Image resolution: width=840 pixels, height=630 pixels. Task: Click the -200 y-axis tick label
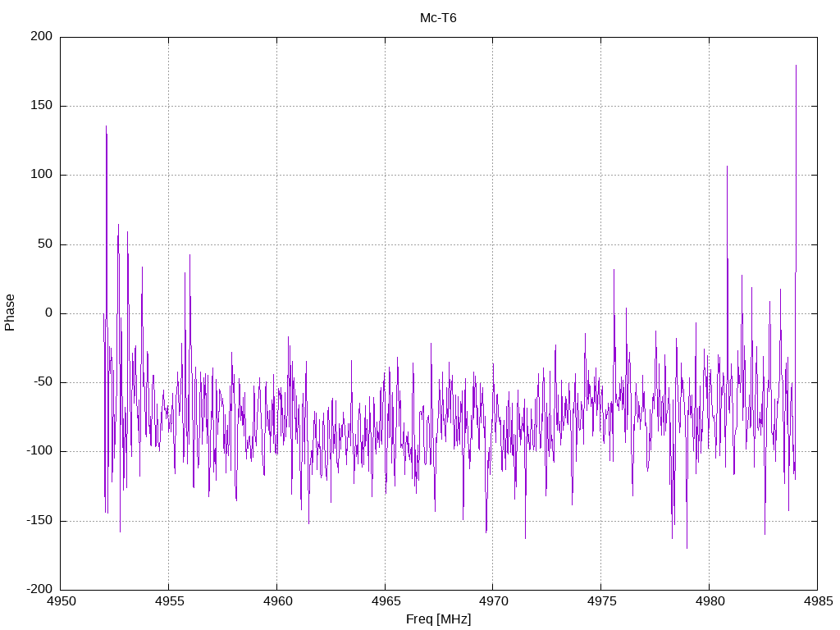[x=39, y=590]
